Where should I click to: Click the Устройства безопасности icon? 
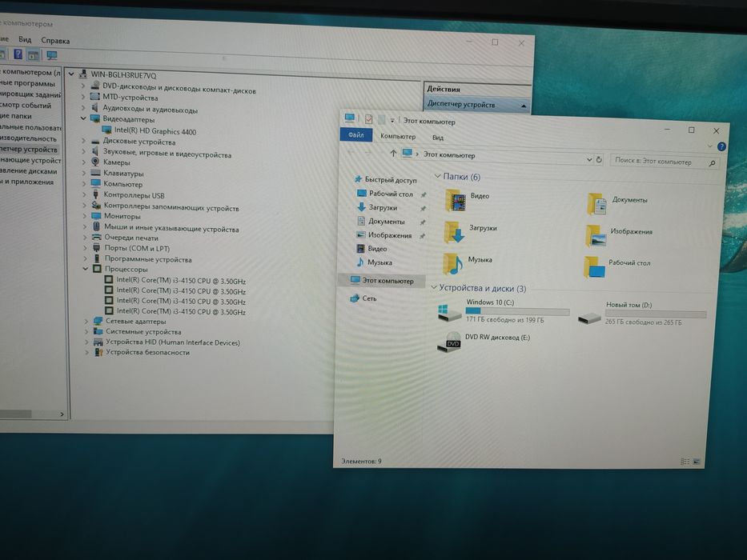pos(98,352)
